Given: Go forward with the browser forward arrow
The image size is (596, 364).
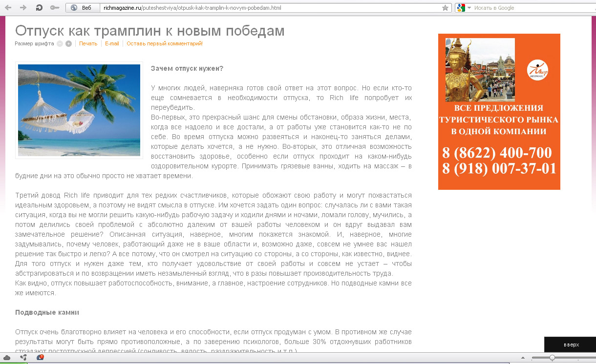Looking at the screenshot, I should tap(23, 8).
